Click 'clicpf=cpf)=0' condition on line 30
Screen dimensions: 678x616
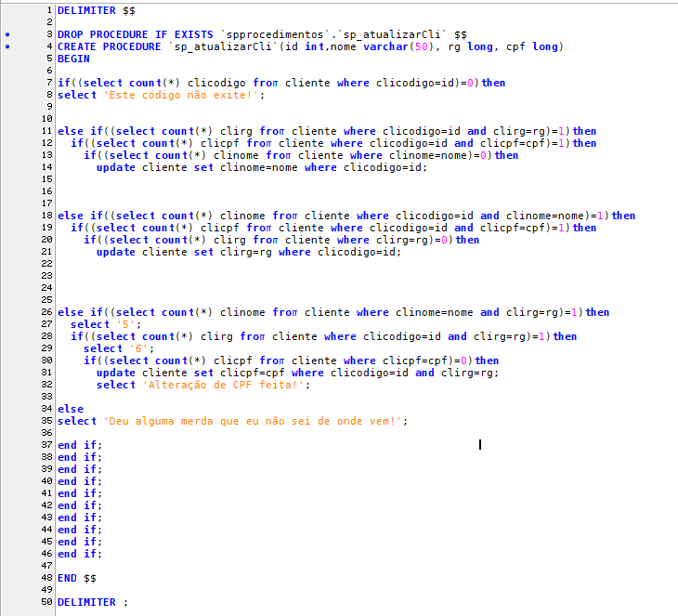(424, 360)
